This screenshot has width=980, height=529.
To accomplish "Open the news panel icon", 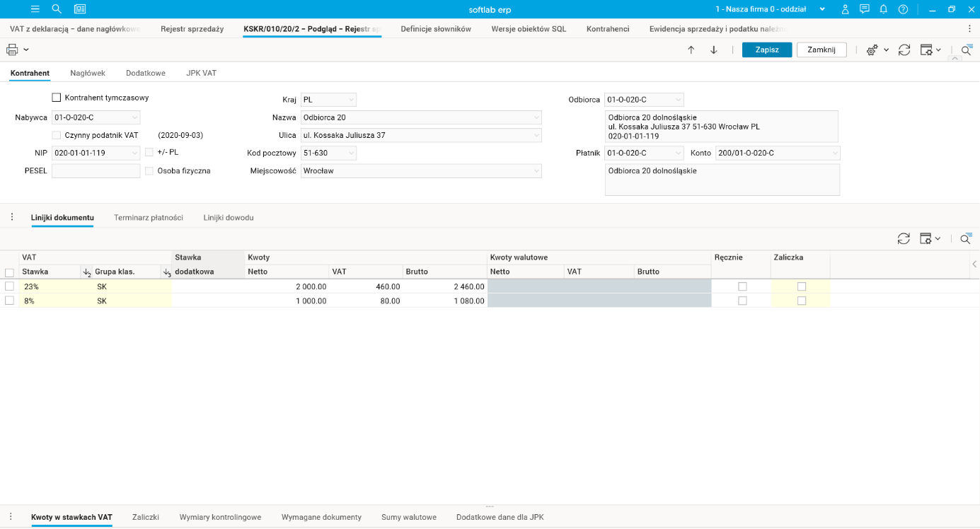I will pyautogui.click(x=80, y=9).
